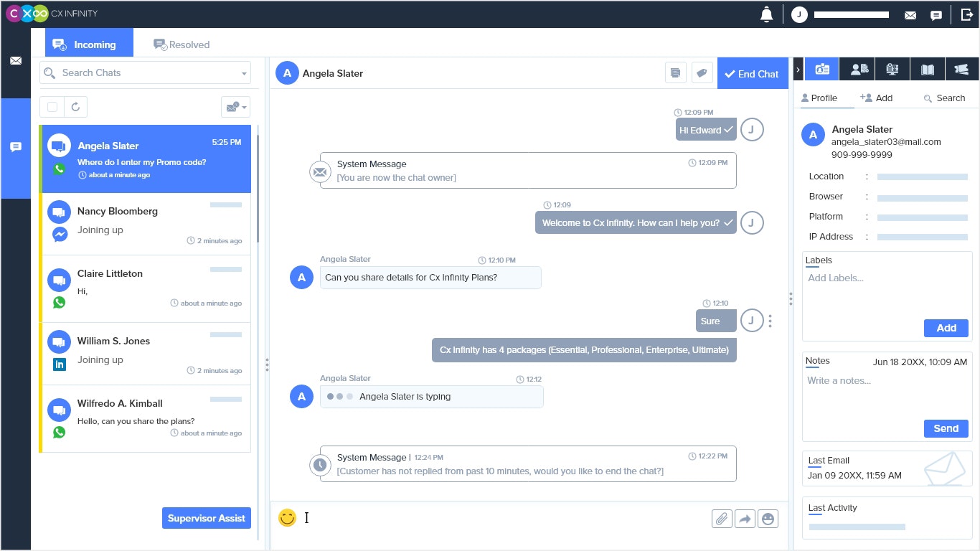Select the Profile sub-tab
The height and width of the screenshot is (551, 980).
(x=819, y=98)
